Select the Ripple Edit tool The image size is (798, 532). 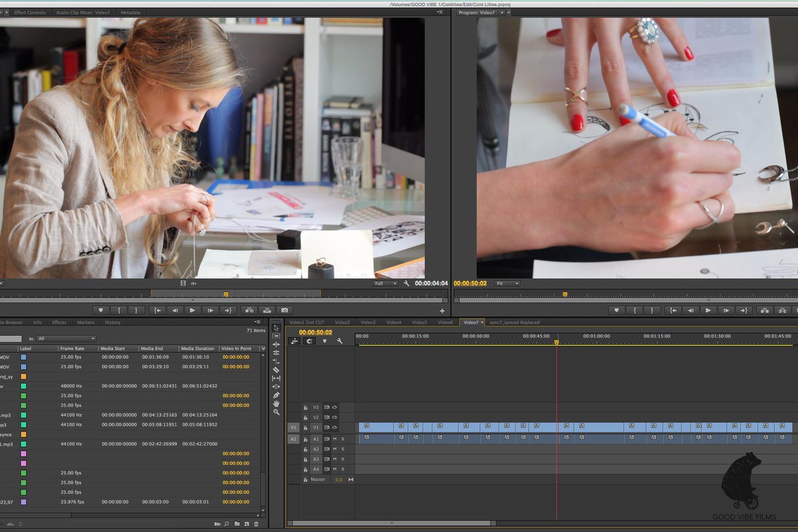[x=276, y=344]
